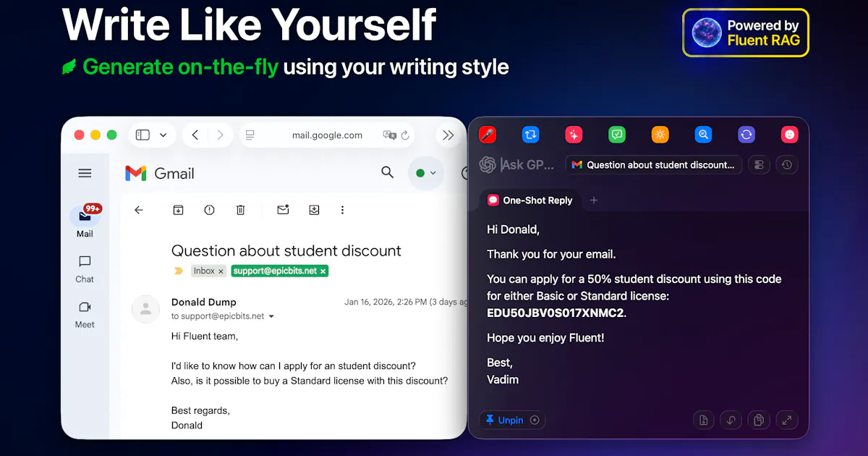Copy reply using the copy documents icon
This screenshot has height=456, width=868.
point(759,420)
